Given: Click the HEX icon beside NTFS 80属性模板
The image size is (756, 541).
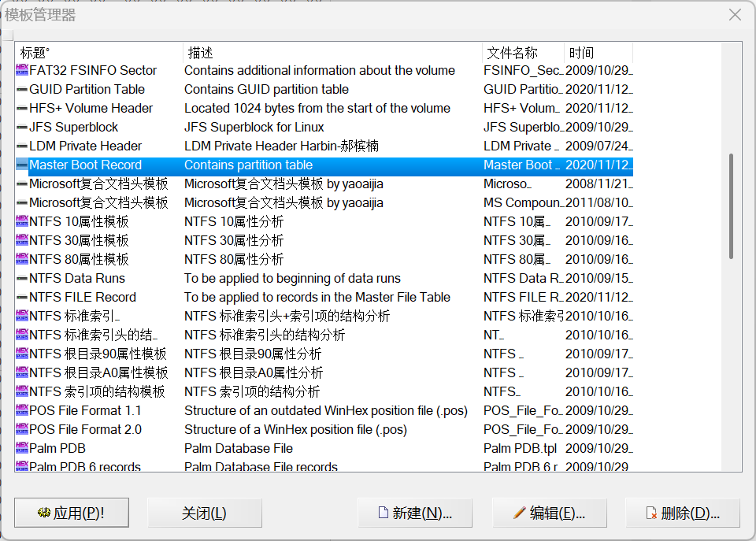Looking at the screenshot, I should pos(22,259).
